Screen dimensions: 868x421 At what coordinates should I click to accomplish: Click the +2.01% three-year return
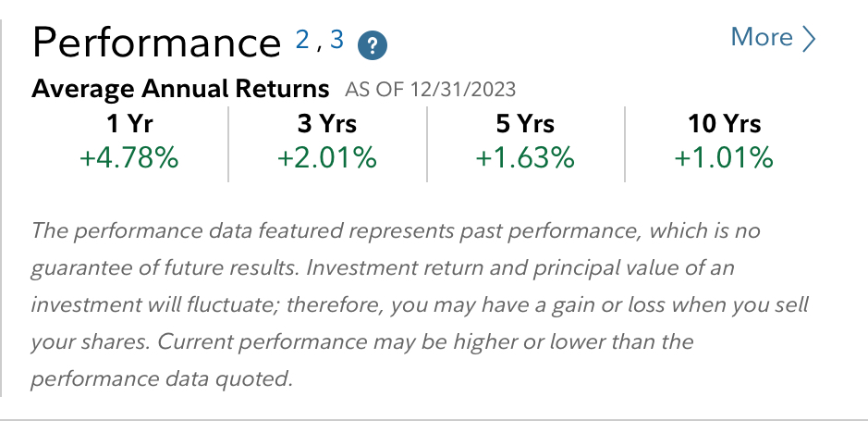coord(327,158)
